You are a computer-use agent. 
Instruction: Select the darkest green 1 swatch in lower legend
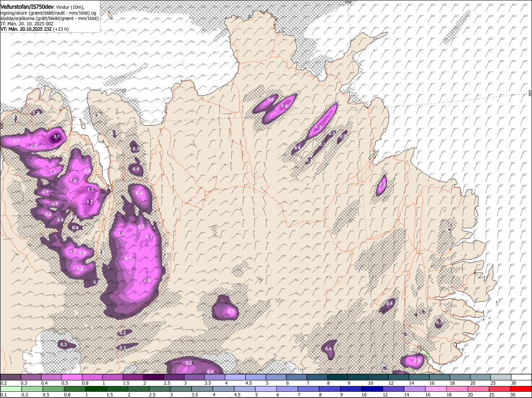click(x=96, y=389)
